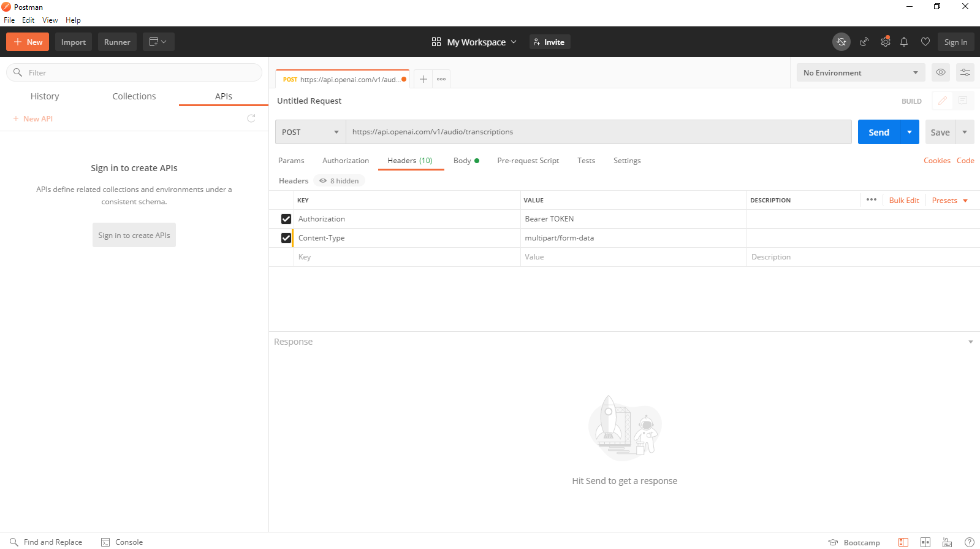This screenshot has height=549, width=980.
Task: Open Send button dropdown arrow
Action: click(x=910, y=132)
